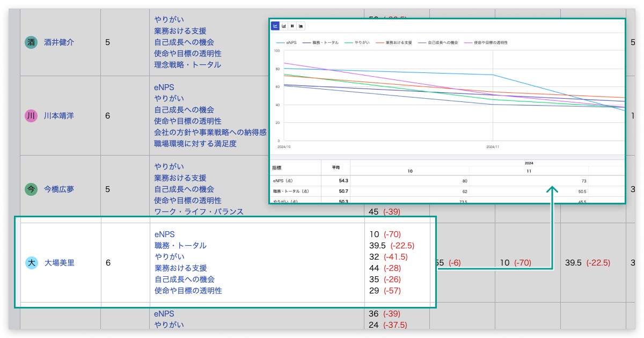Click the 50.7 average value

pos(343,191)
